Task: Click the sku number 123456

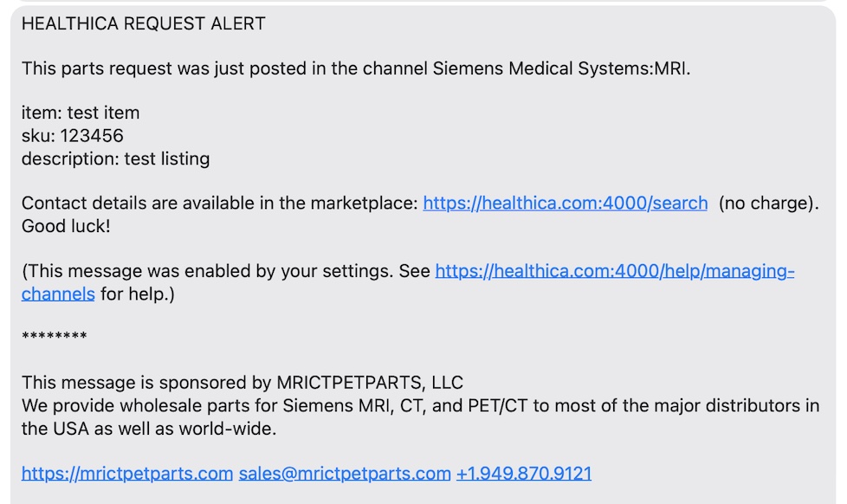Action: click(x=92, y=136)
